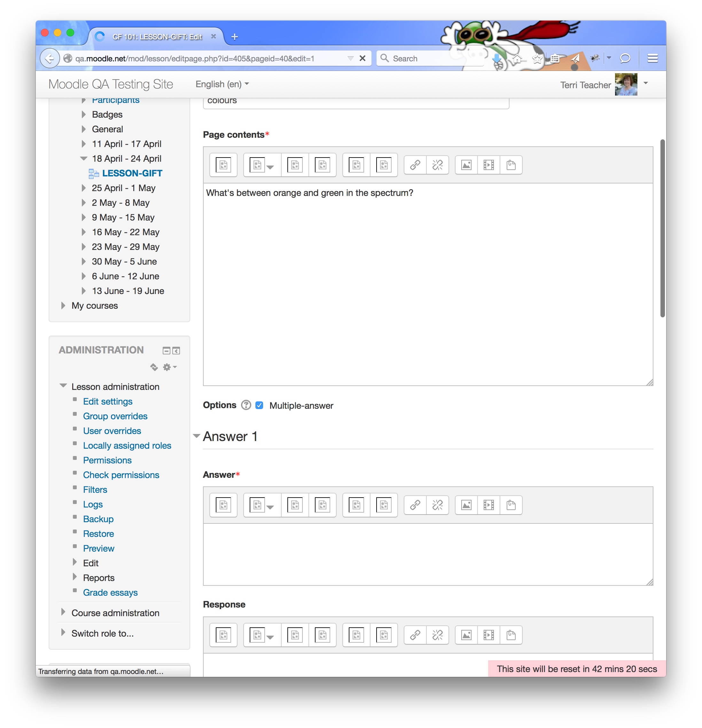Click Moodle QA Testing Site home link

tap(111, 84)
